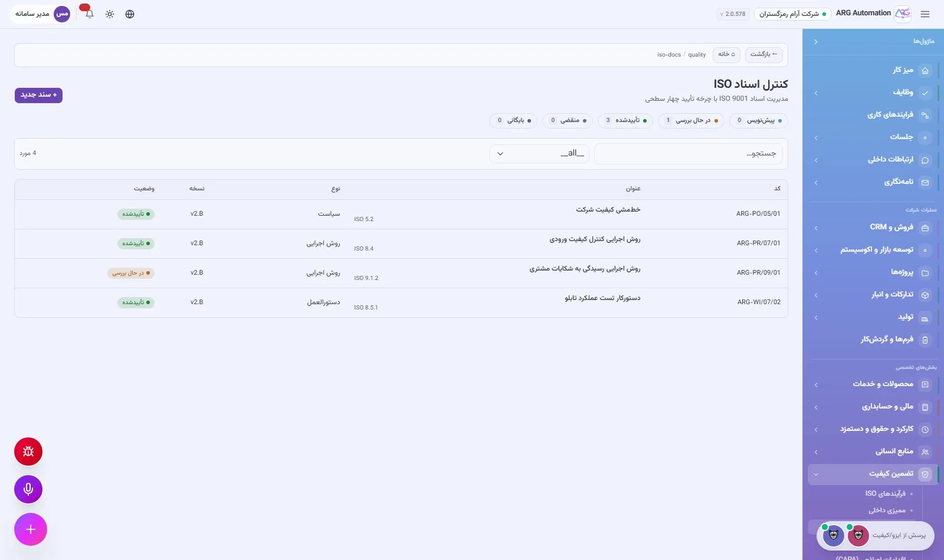
Task: Filter by «تاییدشده» status chip
Action: point(625,120)
